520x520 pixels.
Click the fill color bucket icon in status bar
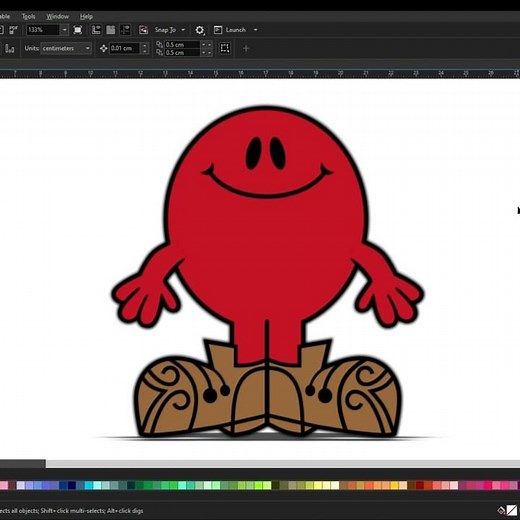click(501, 510)
